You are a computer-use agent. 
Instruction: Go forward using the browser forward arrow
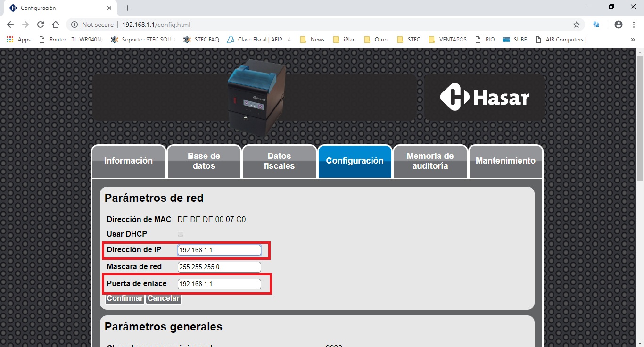click(x=25, y=25)
